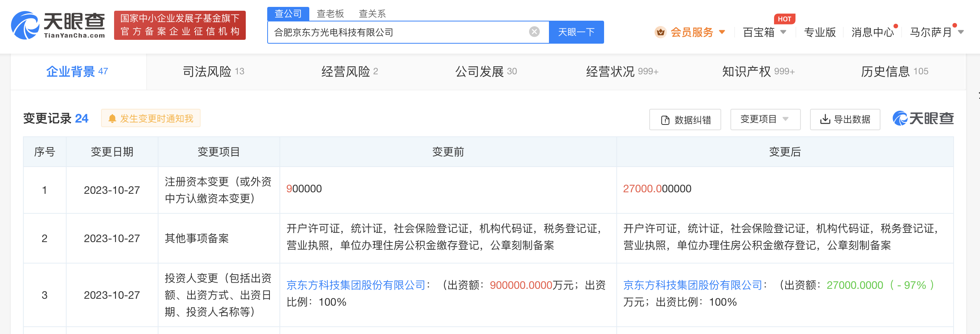
Task: Click the 会员服务 crown icon
Action: tap(660, 32)
